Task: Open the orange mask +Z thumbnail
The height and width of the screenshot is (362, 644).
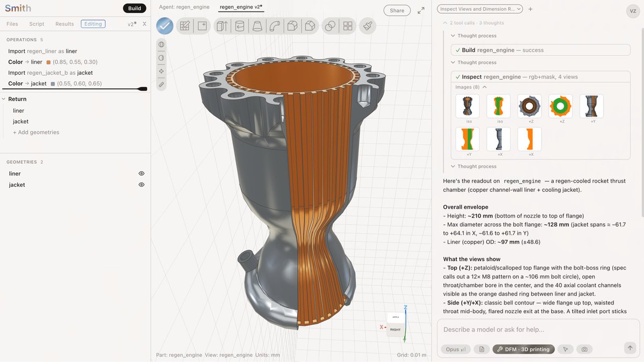Action: coord(561,106)
